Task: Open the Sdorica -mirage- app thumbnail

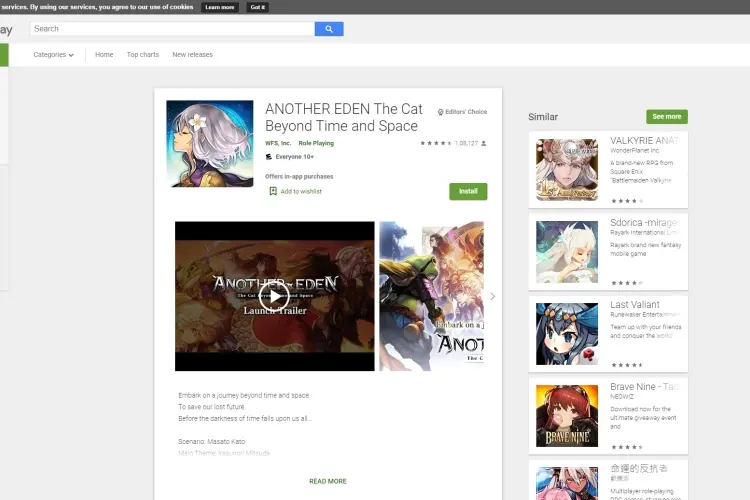Action: [x=567, y=252]
